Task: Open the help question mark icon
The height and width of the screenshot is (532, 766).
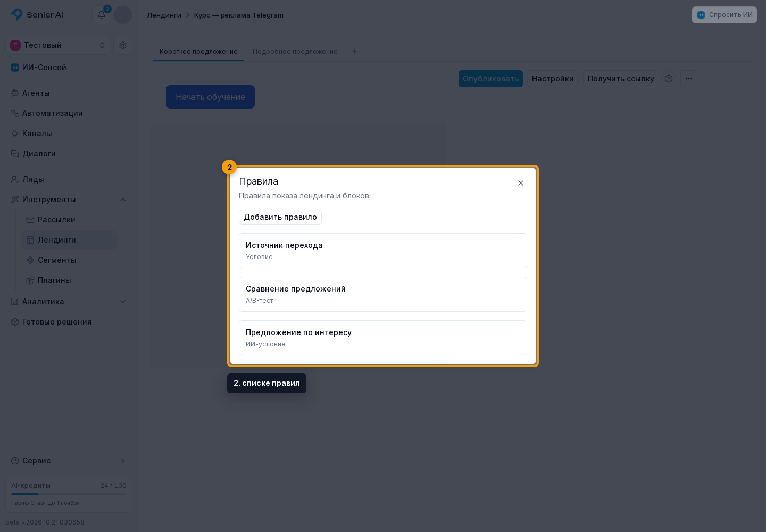Action: click(669, 79)
